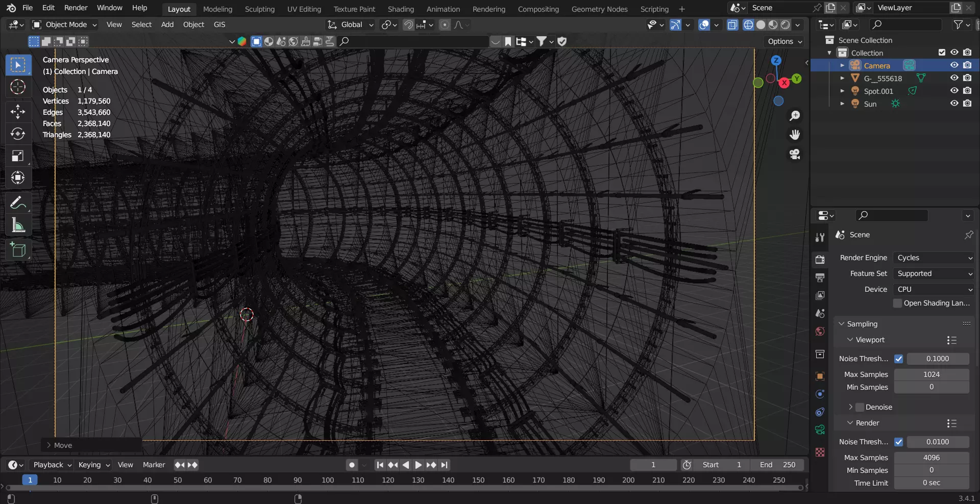Open the Object Constraints properties tab
Screen dimensions: 980x504
820,412
